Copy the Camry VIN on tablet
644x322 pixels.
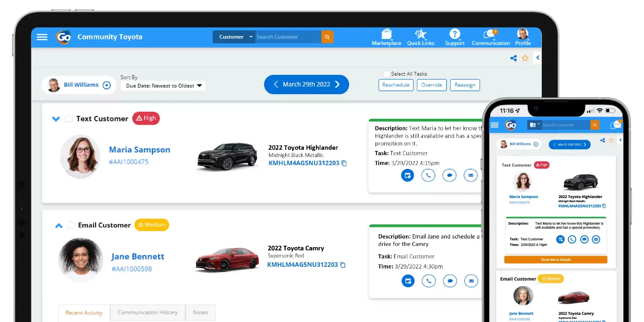pyautogui.click(x=343, y=265)
